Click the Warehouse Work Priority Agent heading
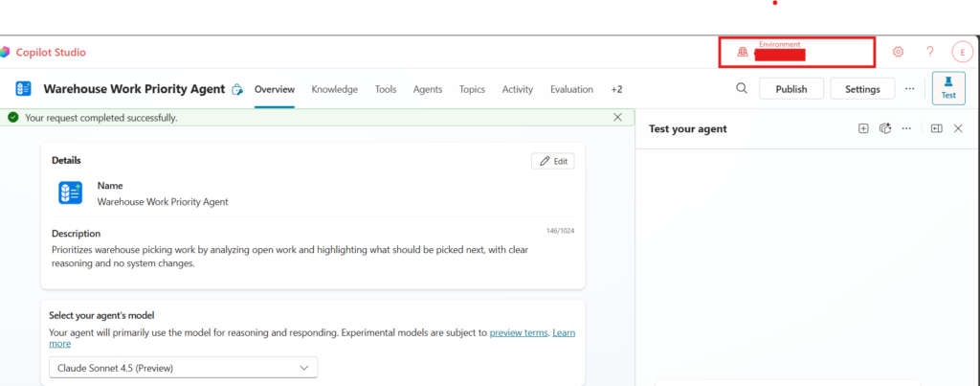Viewport: 980px width, 386px height. (x=134, y=89)
